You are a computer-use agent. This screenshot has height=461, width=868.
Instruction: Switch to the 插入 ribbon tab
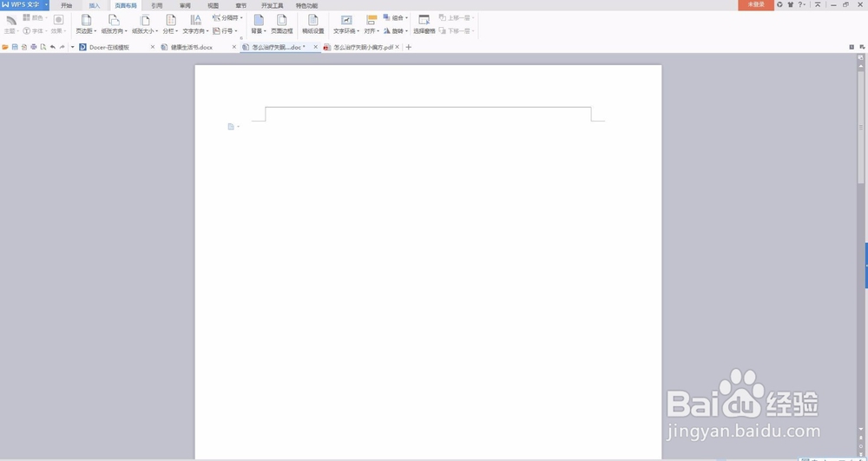tap(95, 5)
